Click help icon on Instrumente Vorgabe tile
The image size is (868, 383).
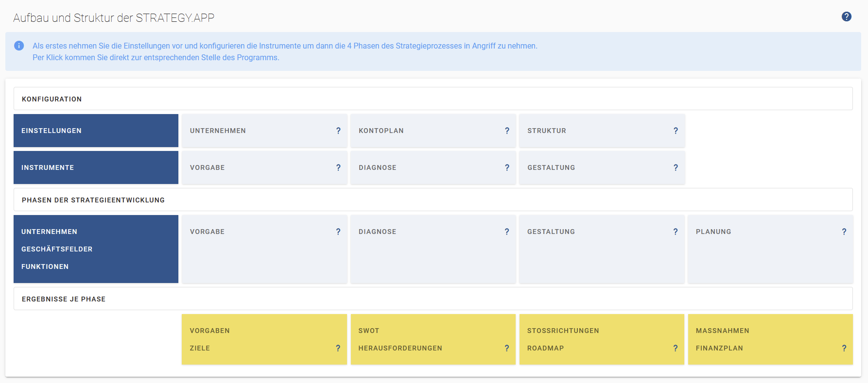pyautogui.click(x=338, y=167)
